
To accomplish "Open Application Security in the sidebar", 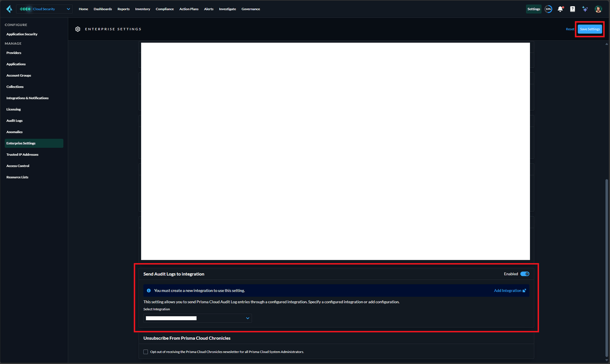I will [22, 34].
